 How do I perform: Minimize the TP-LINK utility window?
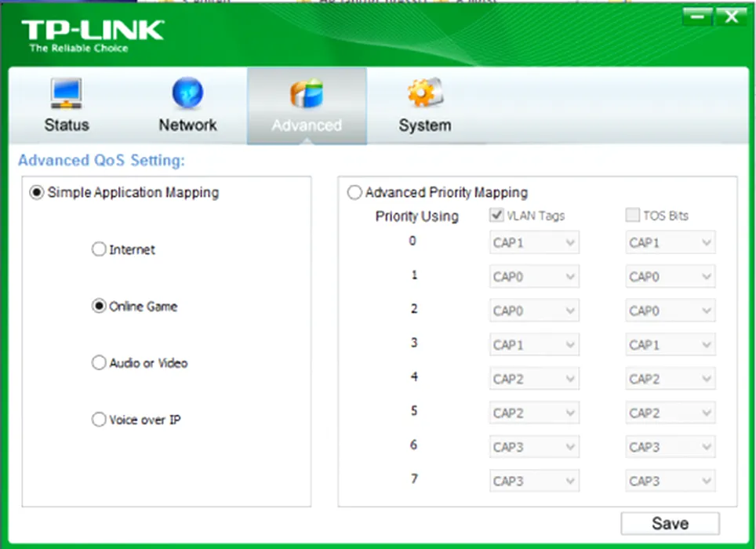[697, 16]
